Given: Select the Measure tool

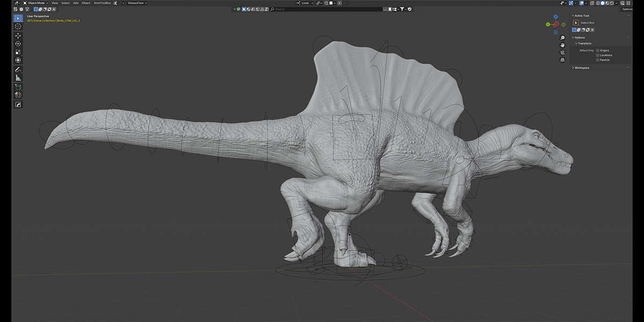Looking at the screenshot, I should pos(18,78).
